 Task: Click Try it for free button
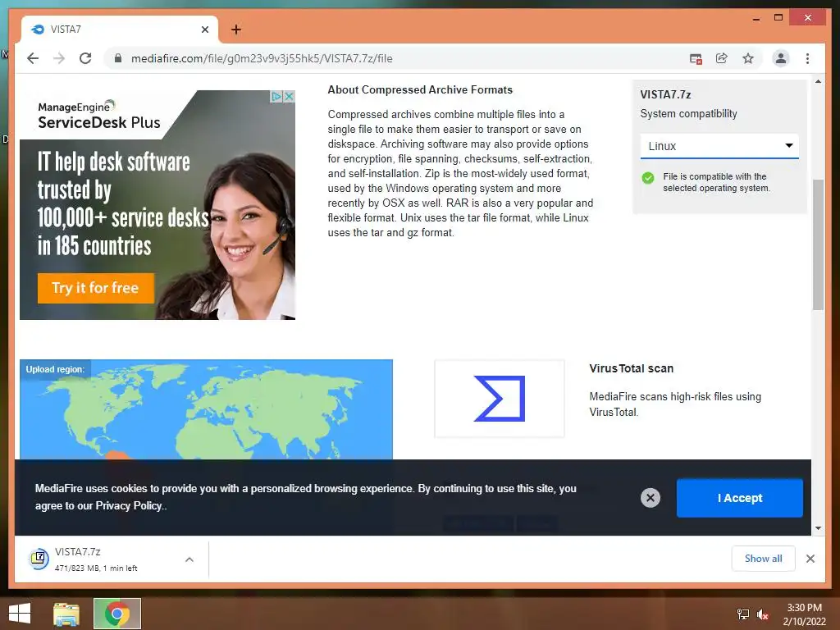coord(96,288)
